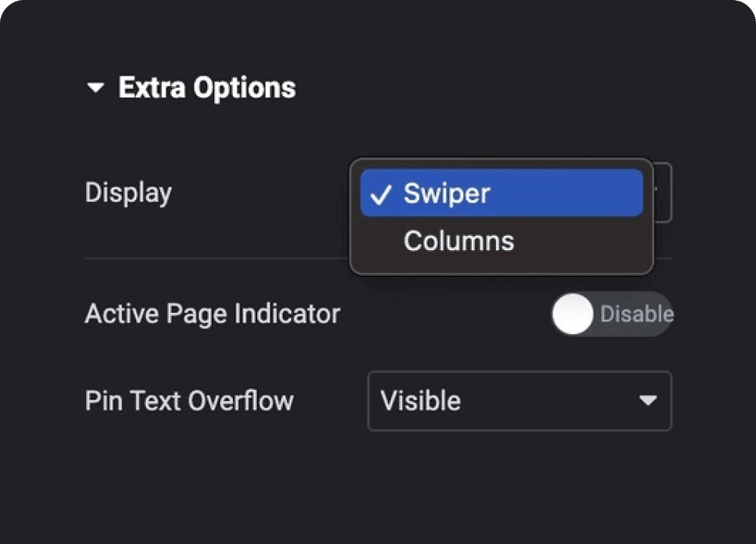The height and width of the screenshot is (544, 756).
Task: Click the word Options in the section heading
Action: [x=243, y=88]
